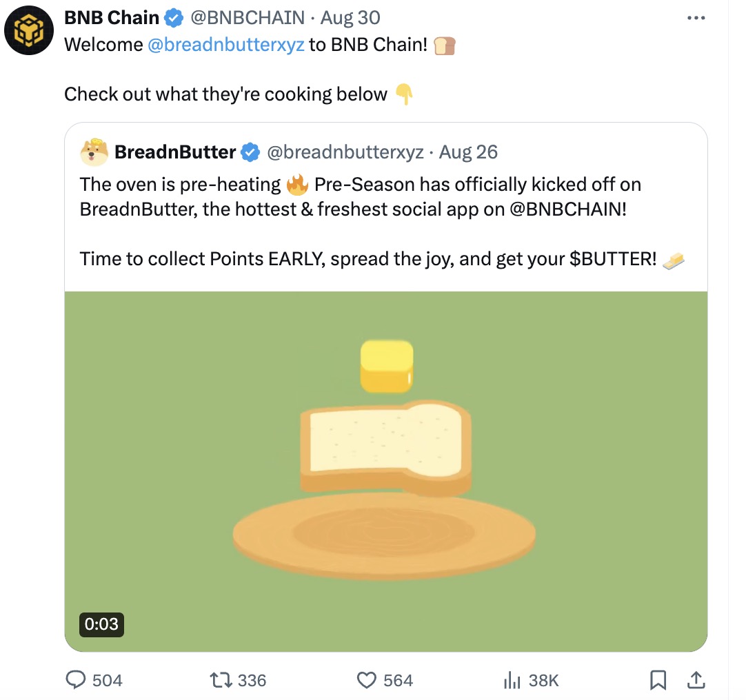Click BreadnButter's verified checkmark badge
This screenshot has width=746, height=700.
[250, 152]
